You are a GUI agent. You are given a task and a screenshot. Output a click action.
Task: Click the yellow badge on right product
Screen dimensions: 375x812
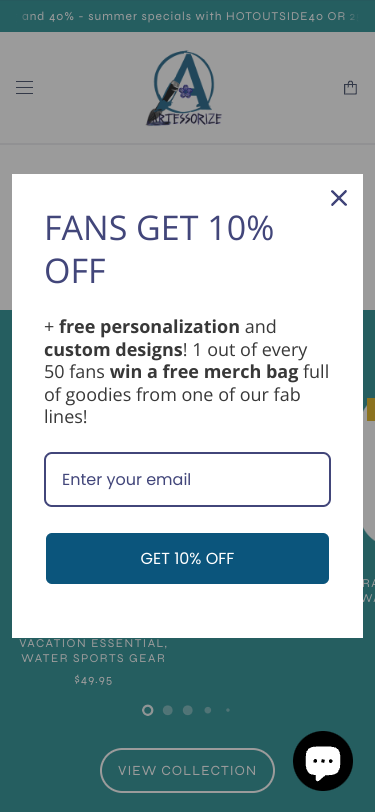coord(371,409)
